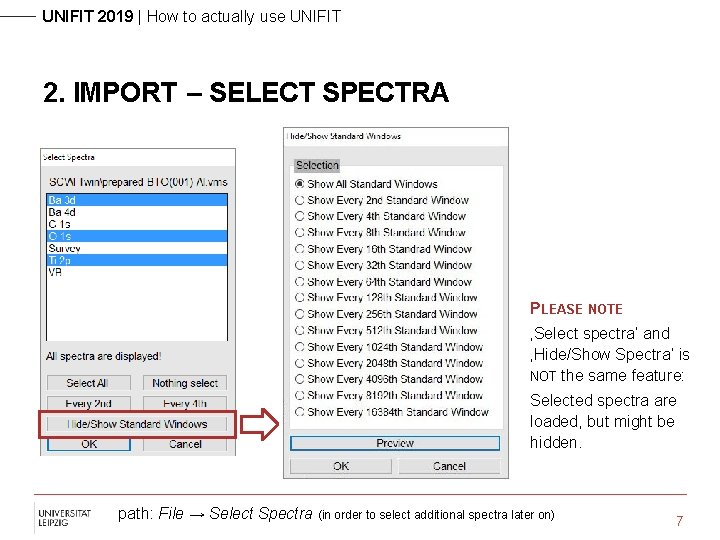
Task: Select the Ba 4d spectrum entry
Action: tap(63, 212)
